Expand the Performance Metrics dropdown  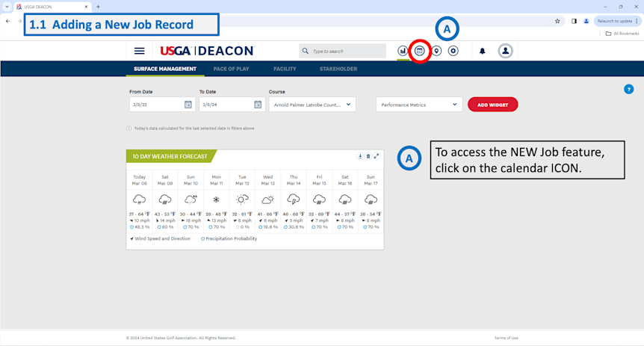click(419, 105)
